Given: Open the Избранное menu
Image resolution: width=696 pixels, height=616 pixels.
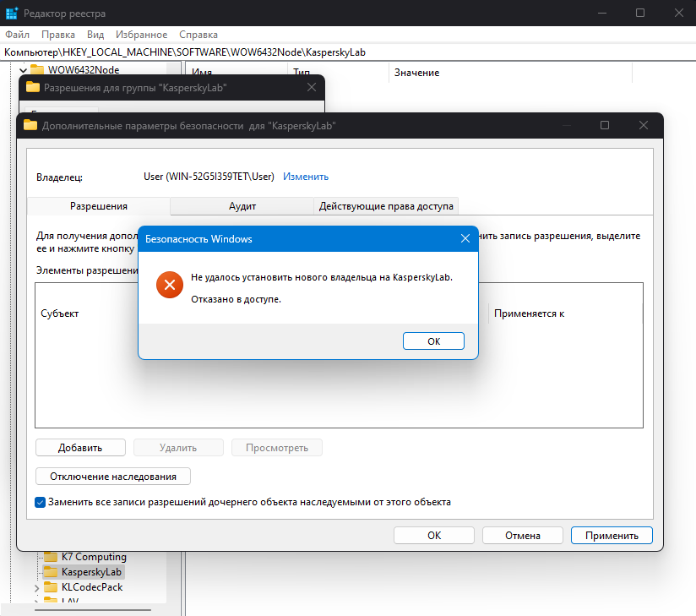Looking at the screenshot, I should [142, 34].
